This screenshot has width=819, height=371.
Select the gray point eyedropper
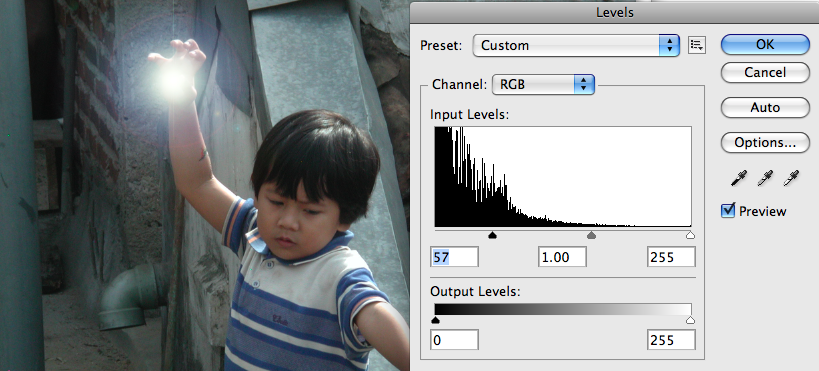pos(765,178)
